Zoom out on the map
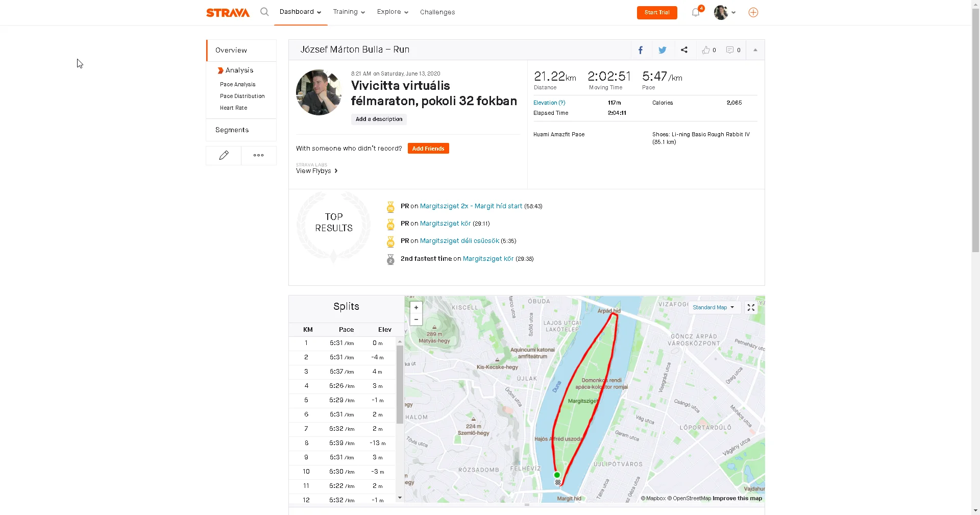980x515 pixels. click(416, 320)
